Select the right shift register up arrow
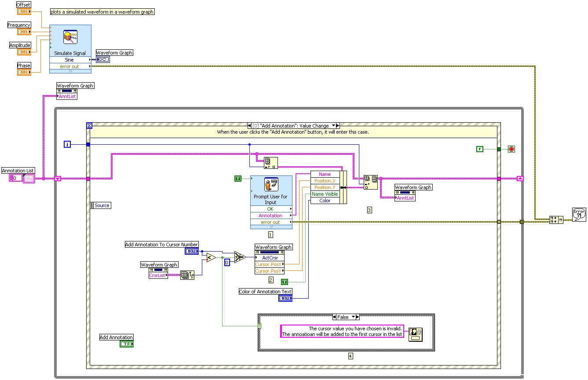Viewport: 588px width, 380px height. point(520,179)
